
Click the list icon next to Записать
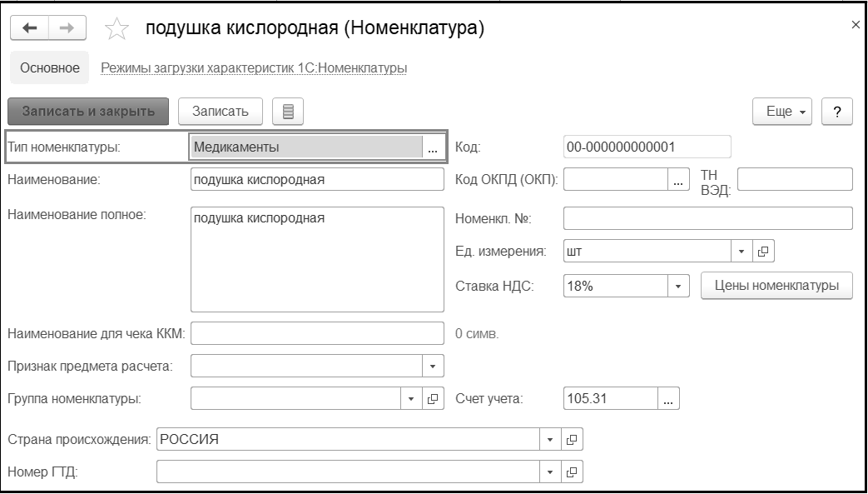click(288, 111)
